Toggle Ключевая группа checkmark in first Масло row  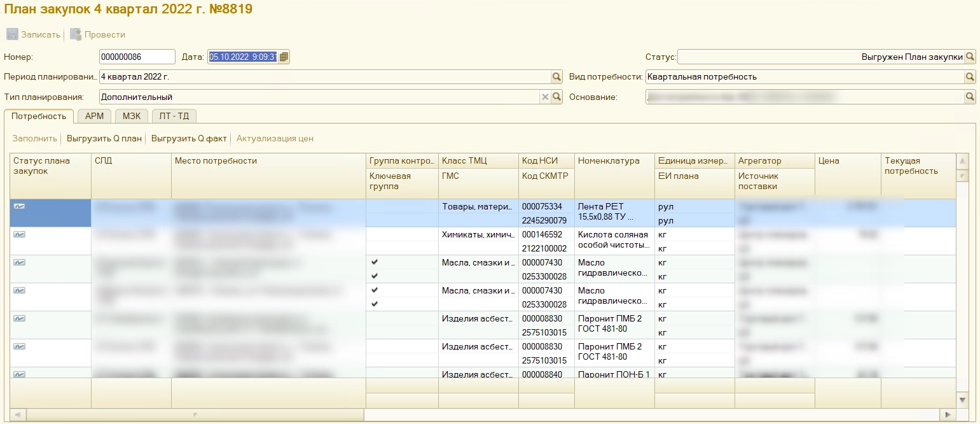click(x=375, y=276)
